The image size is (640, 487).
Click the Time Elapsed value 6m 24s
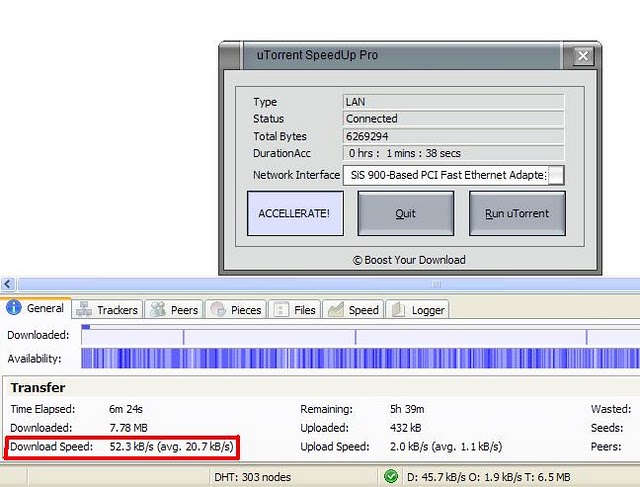(x=126, y=409)
